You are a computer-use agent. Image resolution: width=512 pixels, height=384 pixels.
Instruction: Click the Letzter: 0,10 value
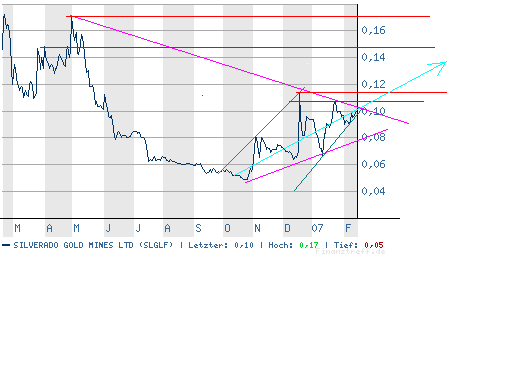(x=244, y=245)
